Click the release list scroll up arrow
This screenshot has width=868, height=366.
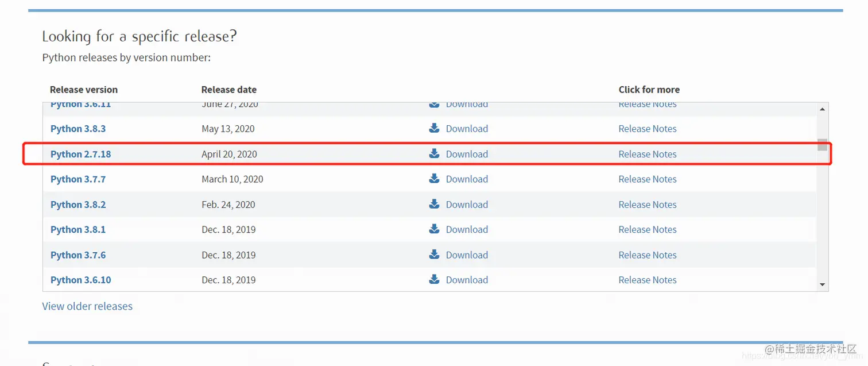[x=822, y=109]
